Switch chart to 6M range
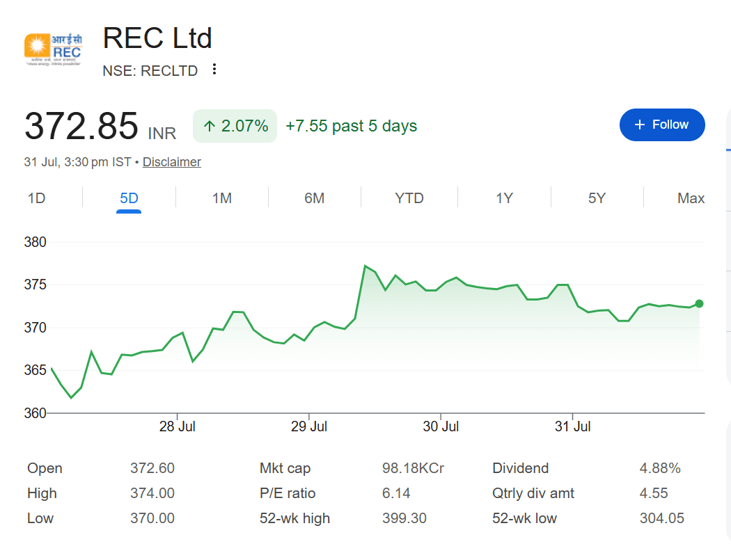The image size is (731, 560). click(314, 198)
